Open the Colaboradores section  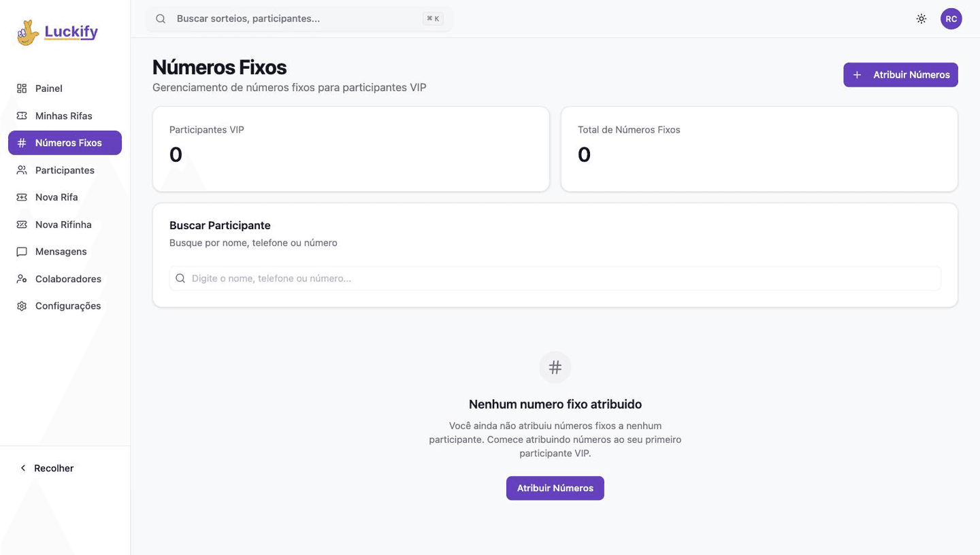point(65,279)
